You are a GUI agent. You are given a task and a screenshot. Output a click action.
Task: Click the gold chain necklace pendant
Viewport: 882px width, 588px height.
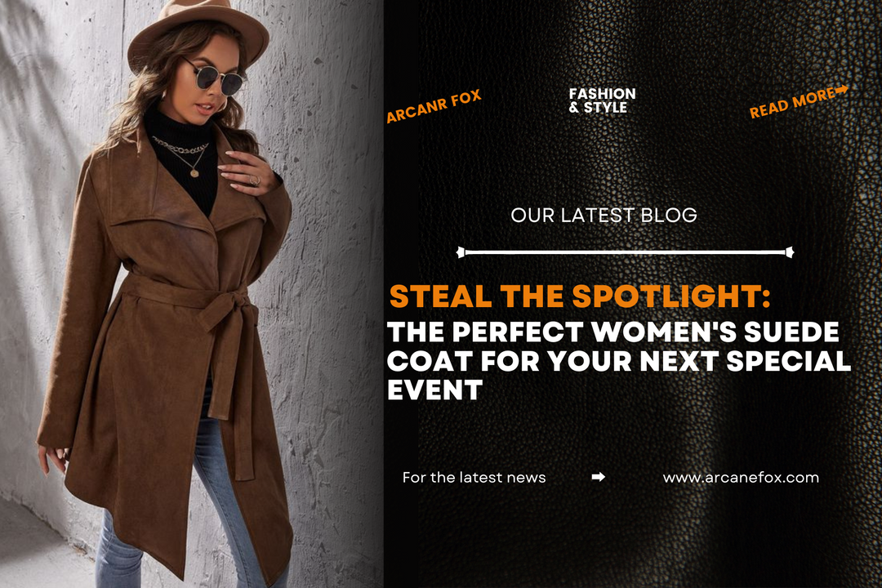click(x=194, y=173)
